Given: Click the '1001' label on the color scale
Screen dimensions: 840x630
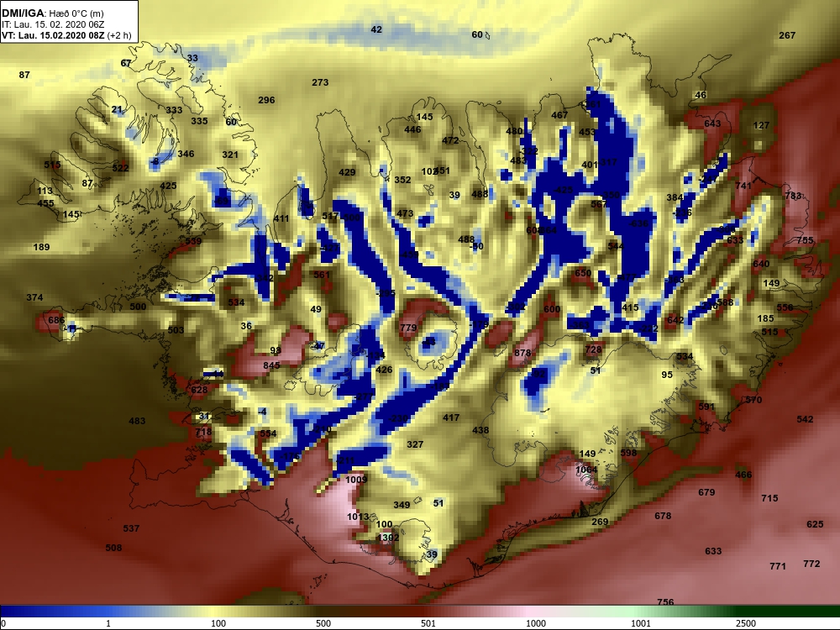Looking at the screenshot, I should coord(641,623).
